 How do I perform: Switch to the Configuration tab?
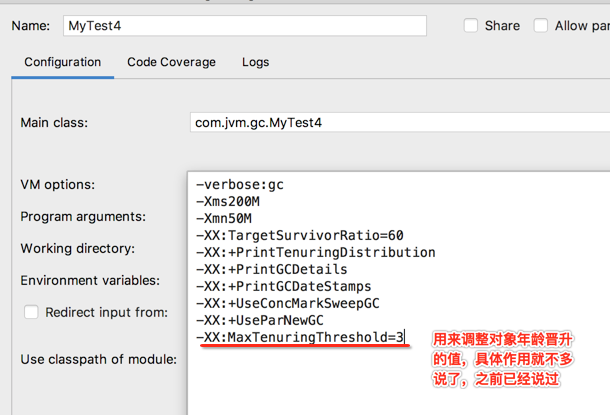point(63,62)
